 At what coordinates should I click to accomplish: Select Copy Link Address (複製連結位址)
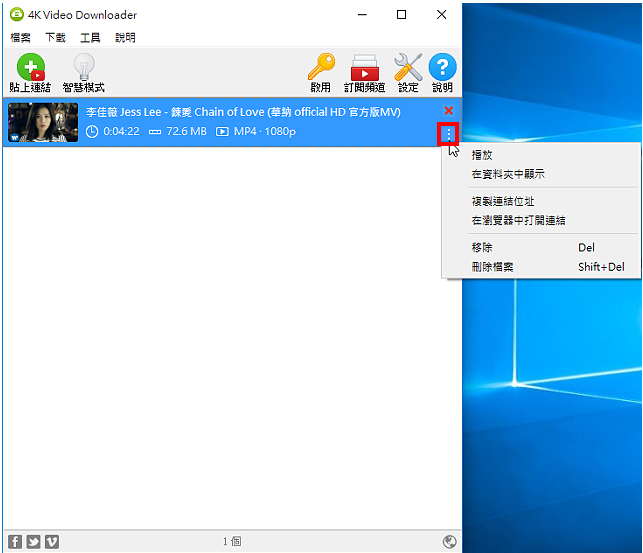(x=541, y=201)
